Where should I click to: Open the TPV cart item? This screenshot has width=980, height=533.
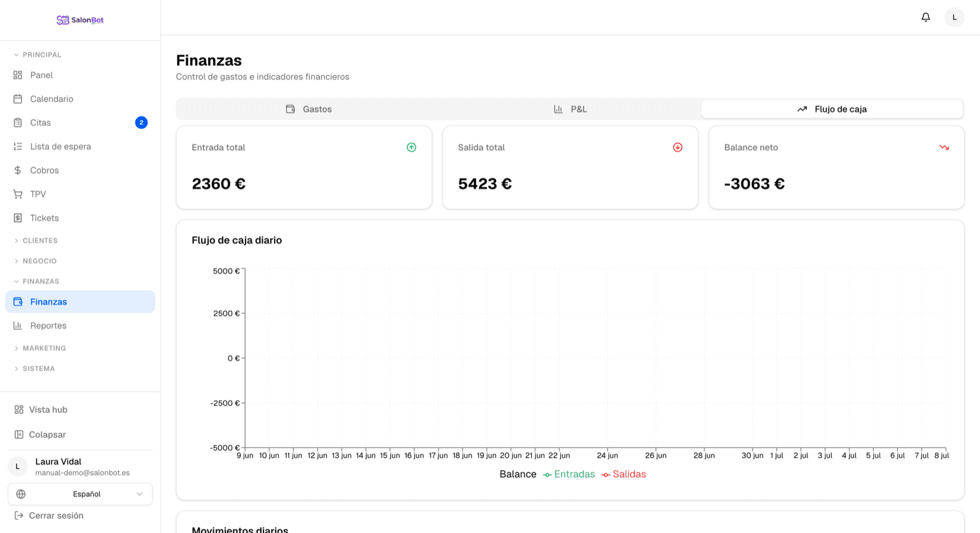point(80,195)
